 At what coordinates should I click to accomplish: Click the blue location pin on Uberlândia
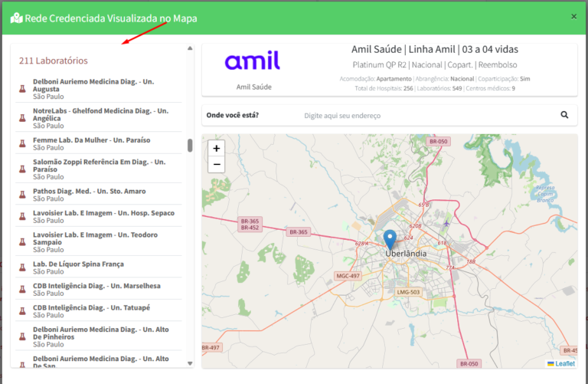pyautogui.click(x=390, y=240)
